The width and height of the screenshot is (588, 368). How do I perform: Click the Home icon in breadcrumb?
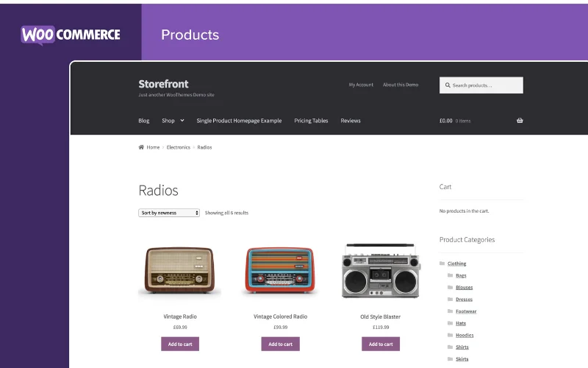[x=141, y=147]
